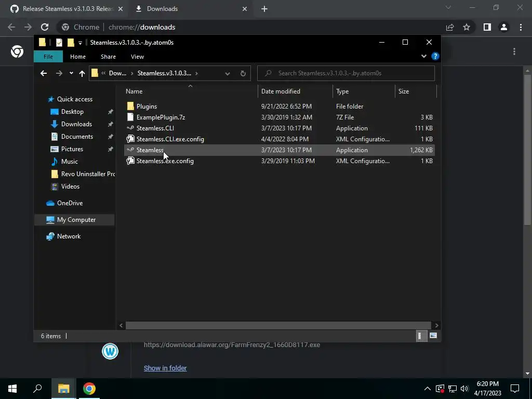Select the Steamless.exe.config file icon

(130, 161)
